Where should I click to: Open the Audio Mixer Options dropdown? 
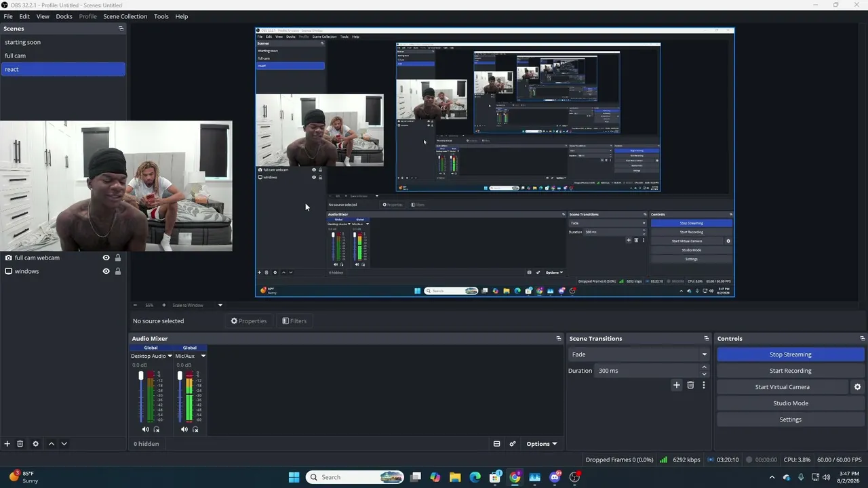tap(541, 444)
